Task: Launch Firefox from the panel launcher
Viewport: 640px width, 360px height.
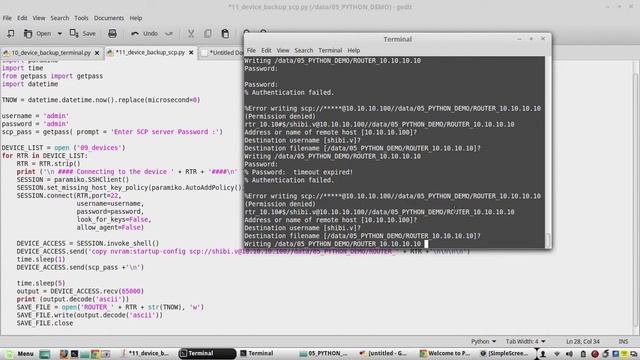Action: (x=64, y=353)
